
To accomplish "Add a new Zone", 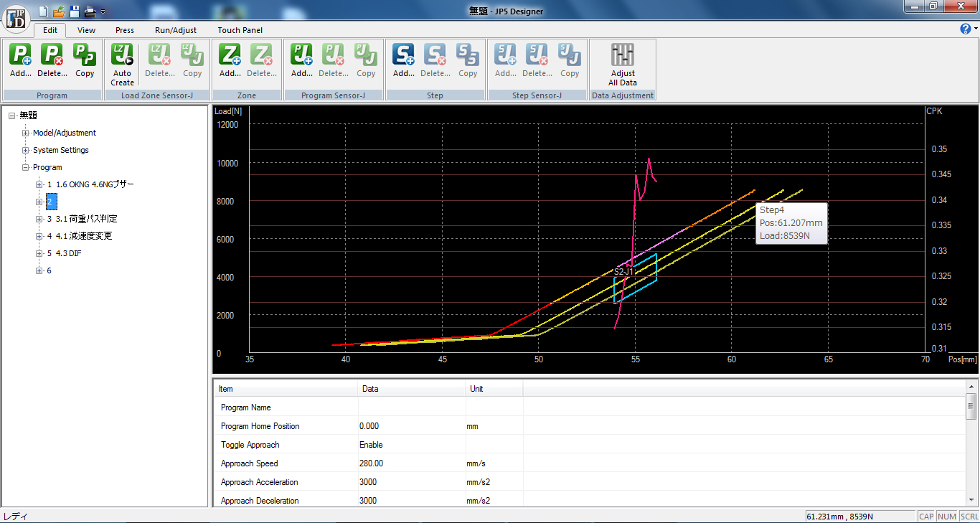I will point(230,60).
